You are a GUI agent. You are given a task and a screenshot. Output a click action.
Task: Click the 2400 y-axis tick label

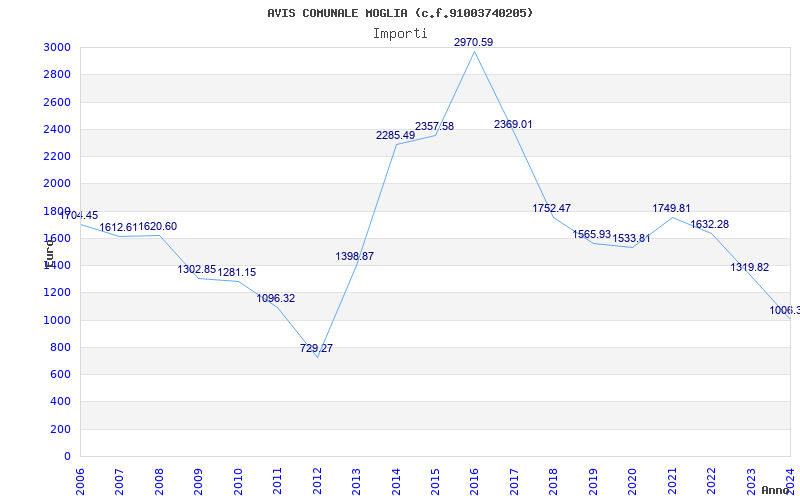(x=57, y=129)
